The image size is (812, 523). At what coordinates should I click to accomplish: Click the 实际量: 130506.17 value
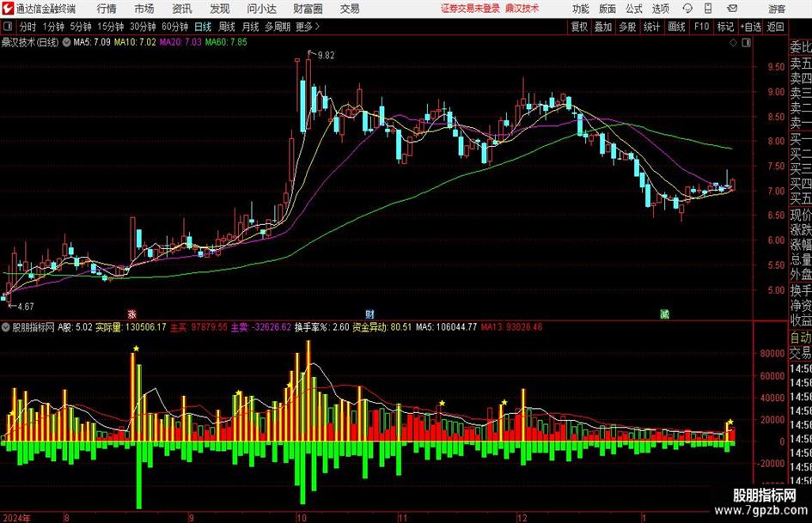pyautogui.click(x=131, y=327)
